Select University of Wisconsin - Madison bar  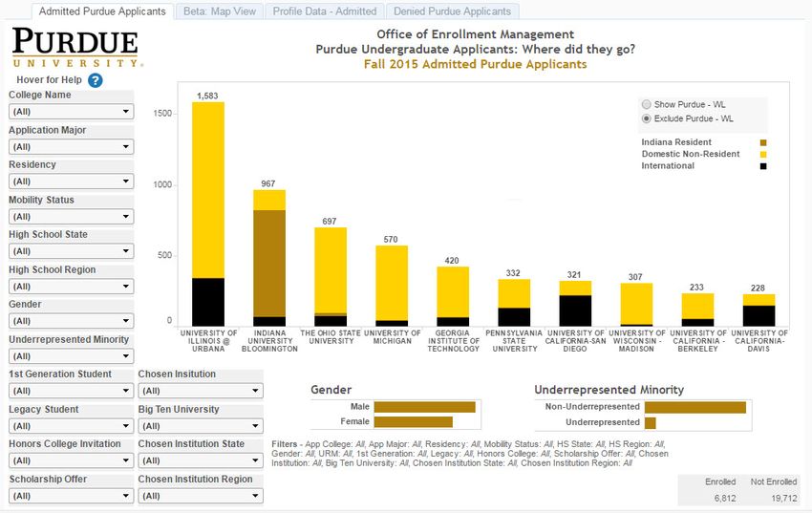pos(636,305)
